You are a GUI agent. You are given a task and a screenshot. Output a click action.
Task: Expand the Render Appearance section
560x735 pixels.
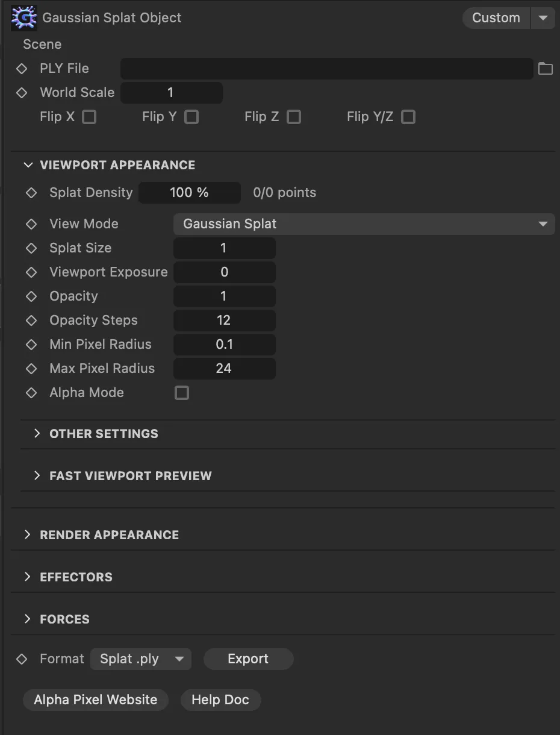[x=109, y=535]
